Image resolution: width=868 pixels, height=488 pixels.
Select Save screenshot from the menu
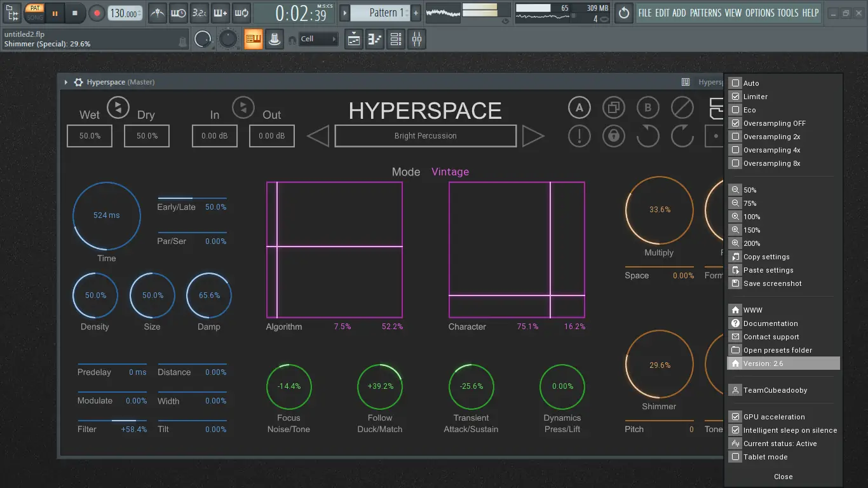coord(772,283)
